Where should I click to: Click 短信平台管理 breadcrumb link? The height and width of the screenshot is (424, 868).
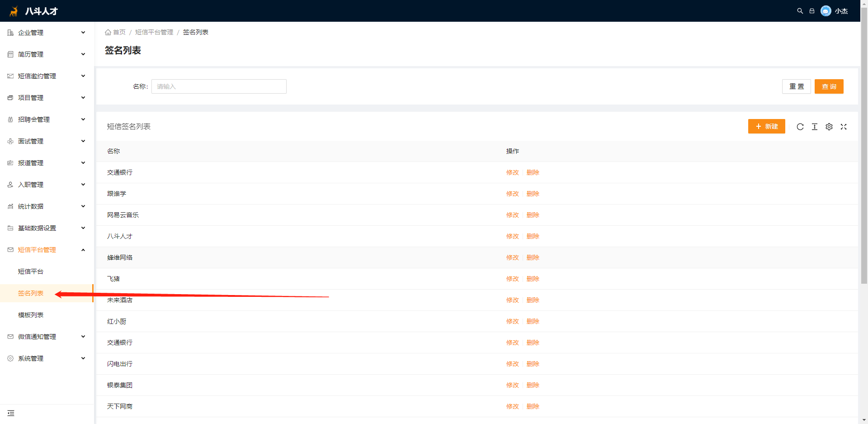(154, 32)
